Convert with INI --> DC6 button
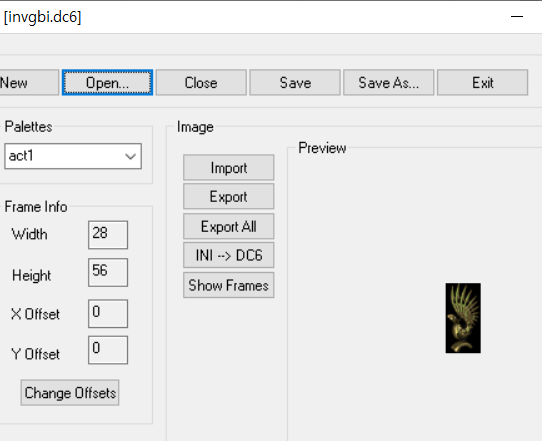The width and height of the screenshot is (542, 441). click(x=228, y=255)
